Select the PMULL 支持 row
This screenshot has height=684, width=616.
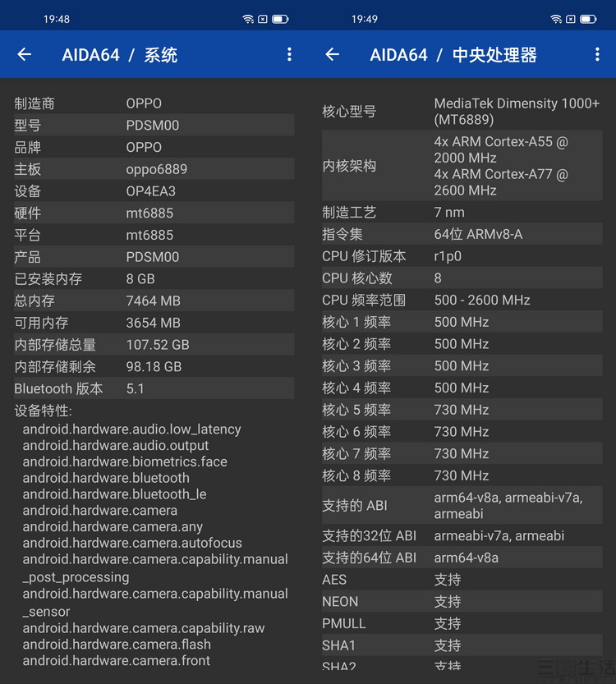462,623
